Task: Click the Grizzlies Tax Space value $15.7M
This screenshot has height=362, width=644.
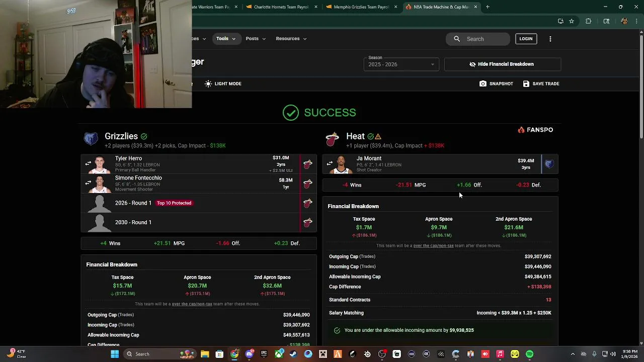Action: [x=122, y=286]
